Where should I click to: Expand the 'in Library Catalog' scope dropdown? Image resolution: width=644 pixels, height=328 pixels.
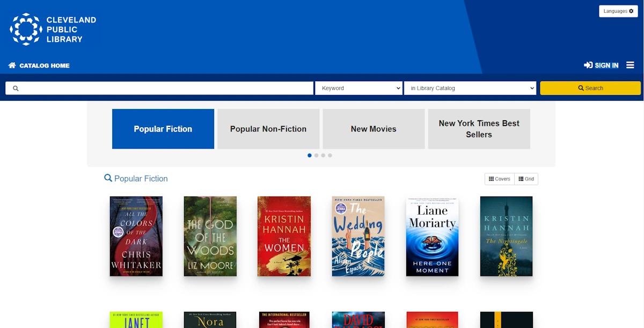pyautogui.click(x=470, y=88)
